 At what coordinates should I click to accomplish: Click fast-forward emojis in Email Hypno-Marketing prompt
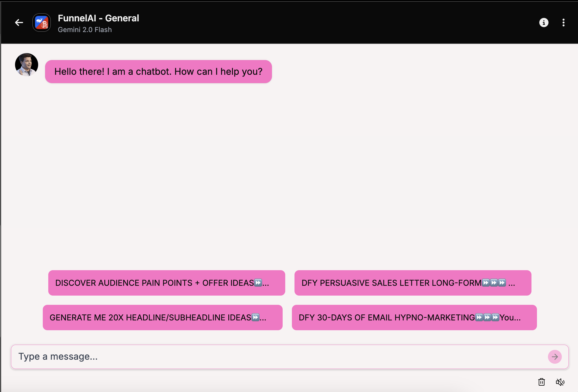487,318
